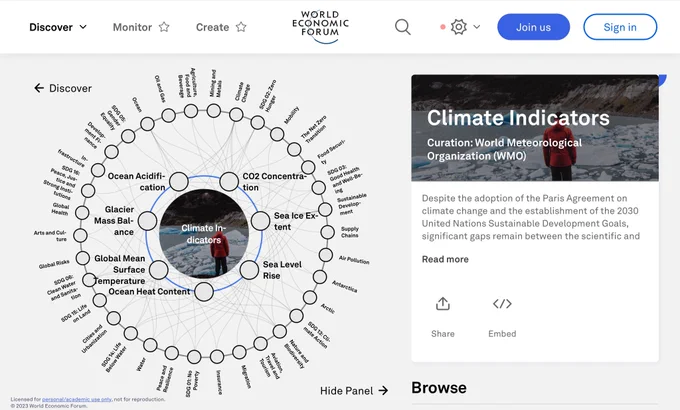Select the Sea Ice Extent node circle
Image resolution: width=680 pixels, height=410 pixels.
(261, 221)
